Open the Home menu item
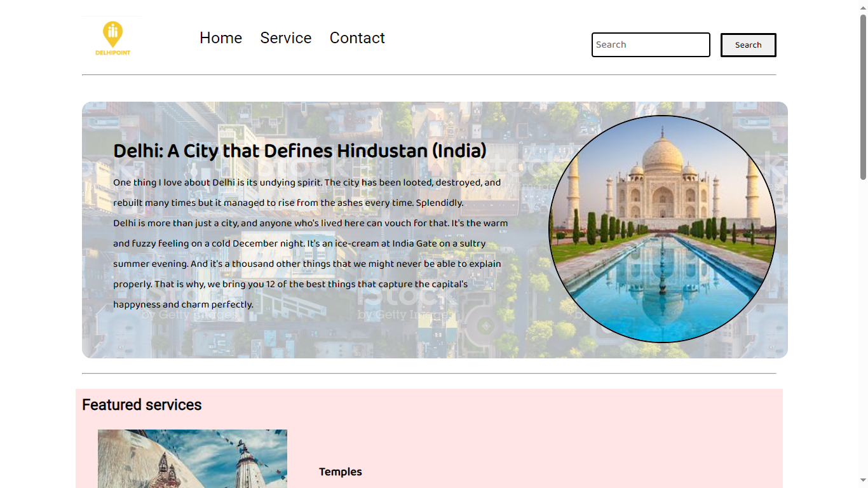Screen dimensions: 868x488 tap(220, 38)
